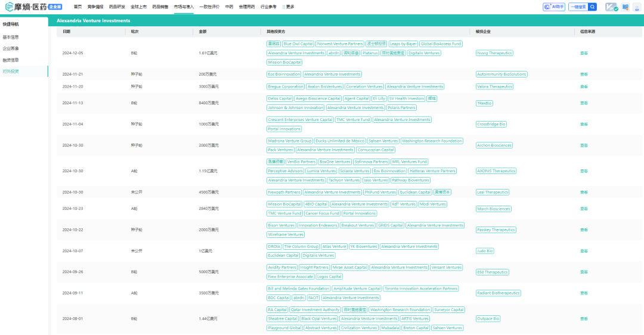This screenshot has height=335, width=644.
Task: Open the Leal Therapeutics company tag
Action: click(x=493, y=192)
